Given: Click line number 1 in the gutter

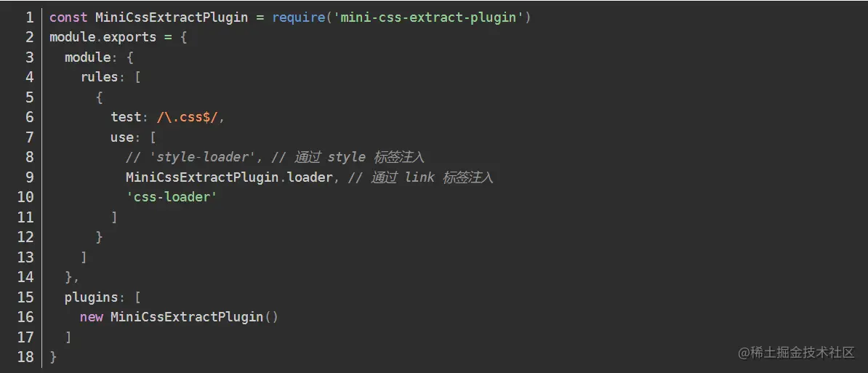Looking at the screenshot, I should [x=29, y=17].
